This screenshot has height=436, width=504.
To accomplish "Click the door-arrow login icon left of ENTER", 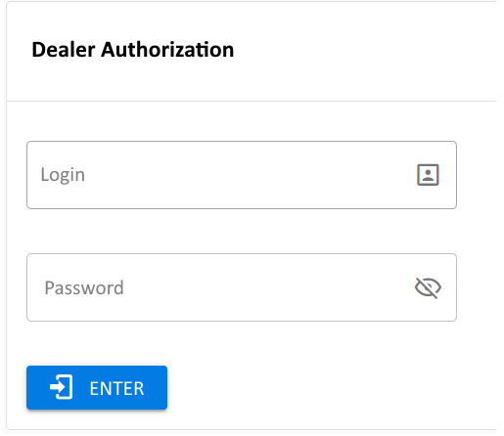I will pos(62,387).
